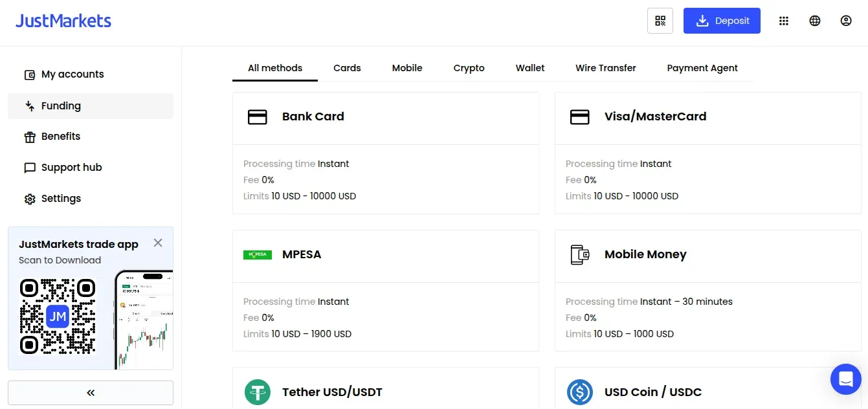This screenshot has height=409, width=868.
Task: Open Benefits in sidebar
Action: pyautogui.click(x=91, y=137)
